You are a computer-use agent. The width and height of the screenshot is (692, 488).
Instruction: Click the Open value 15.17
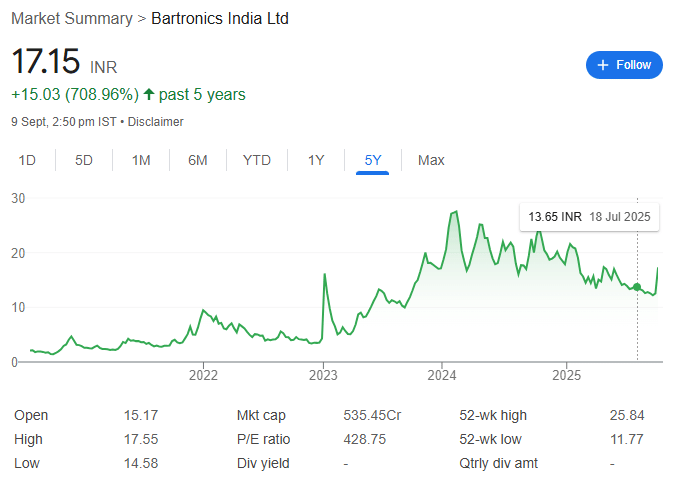pos(141,415)
